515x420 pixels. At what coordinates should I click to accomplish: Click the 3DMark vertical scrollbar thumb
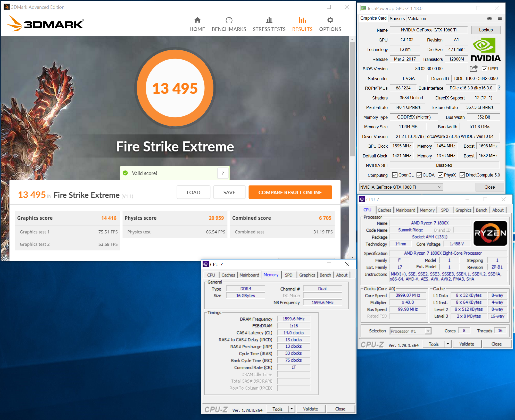(352, 99)
